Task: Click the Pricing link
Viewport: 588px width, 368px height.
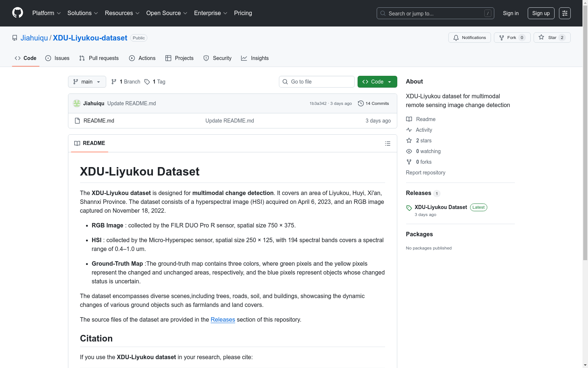Action: tap(243, 13)
